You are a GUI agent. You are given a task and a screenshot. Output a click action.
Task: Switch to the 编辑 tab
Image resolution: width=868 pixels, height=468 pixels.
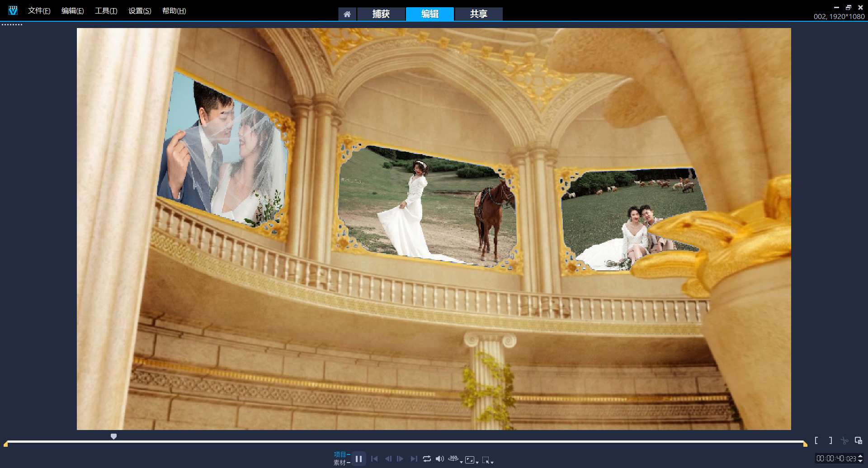430,14
